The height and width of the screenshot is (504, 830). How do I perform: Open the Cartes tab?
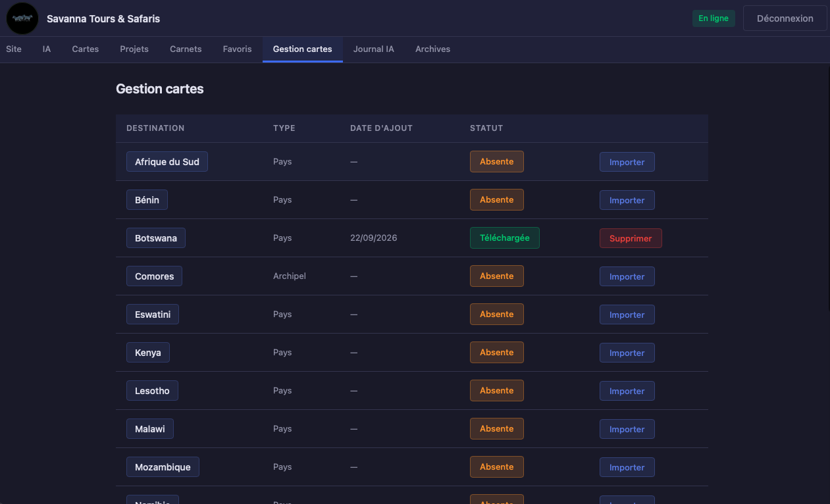pos(86,49)
